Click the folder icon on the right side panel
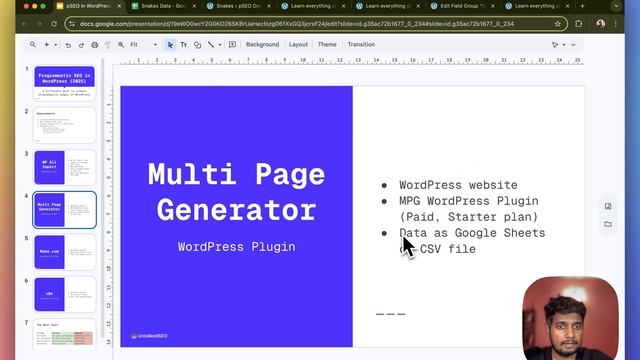Image resolution: width=640 pixels, height=360 pixels. pyautogui.click(x=608, y=224)
